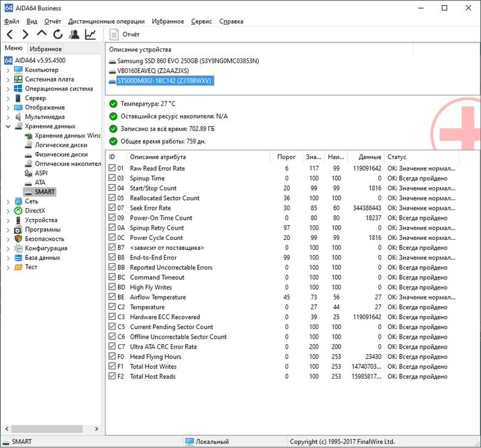The image size is (481, 448).
Task: Select the Сервер icon in the tree
Action: pos(18,98)
